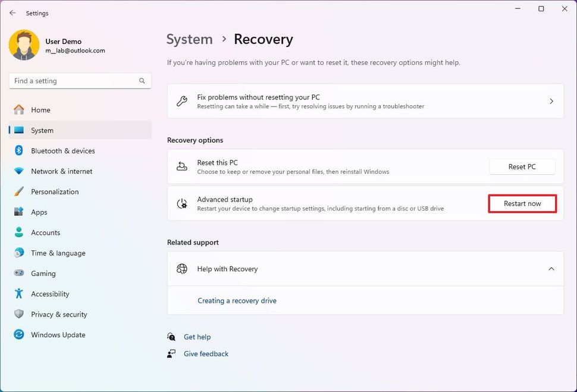This screenshot has height=392, width=577.
Task: Navigate to System in the breadcrumb
Action: [189, 39]
